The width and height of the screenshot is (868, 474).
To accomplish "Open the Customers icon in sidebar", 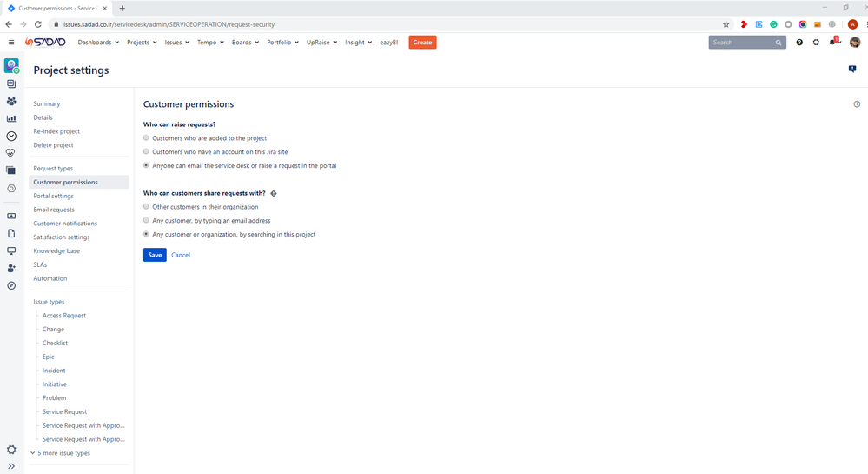I will pos(11,102).
